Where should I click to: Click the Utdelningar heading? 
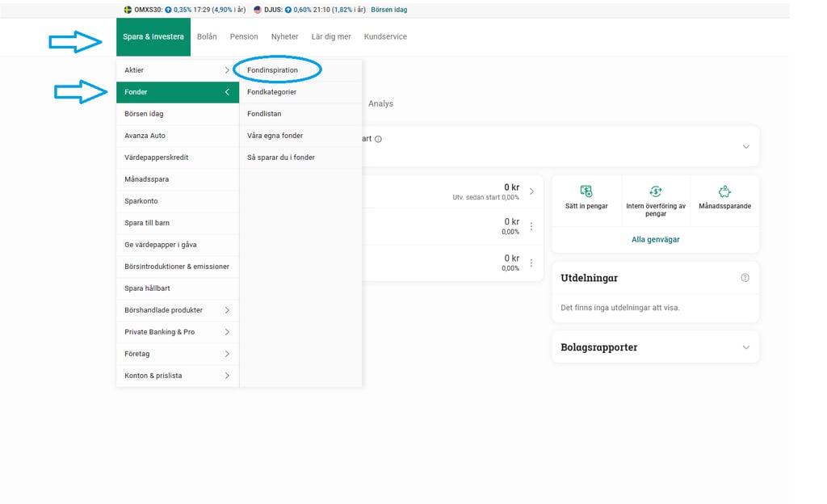point(589,278)
